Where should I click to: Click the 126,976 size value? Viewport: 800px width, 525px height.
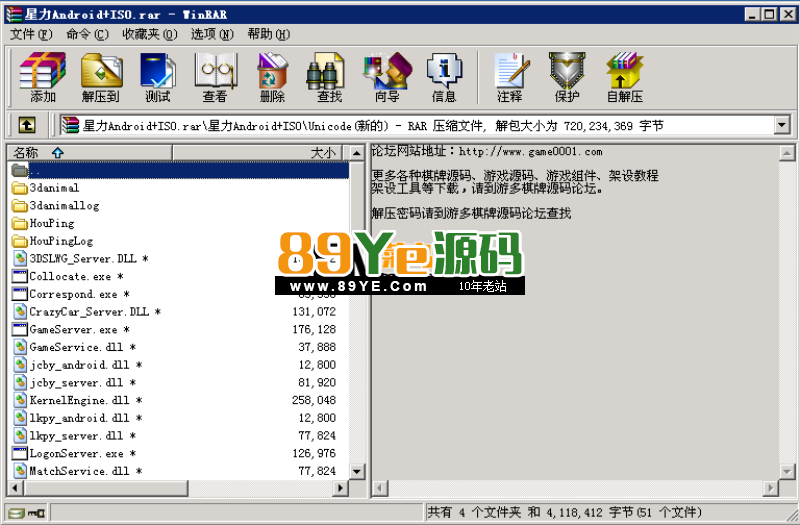click(314, 454)
